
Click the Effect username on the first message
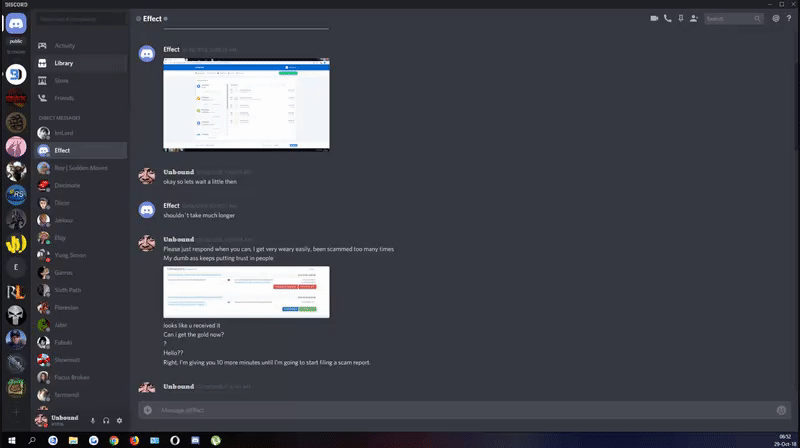[x=171, y=49]
